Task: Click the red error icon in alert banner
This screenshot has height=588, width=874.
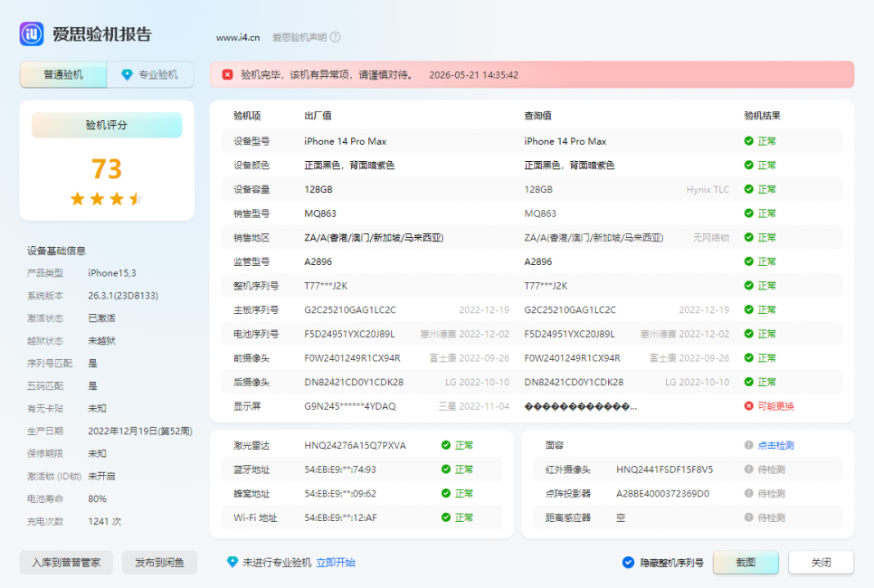Action: coord(227,75)
